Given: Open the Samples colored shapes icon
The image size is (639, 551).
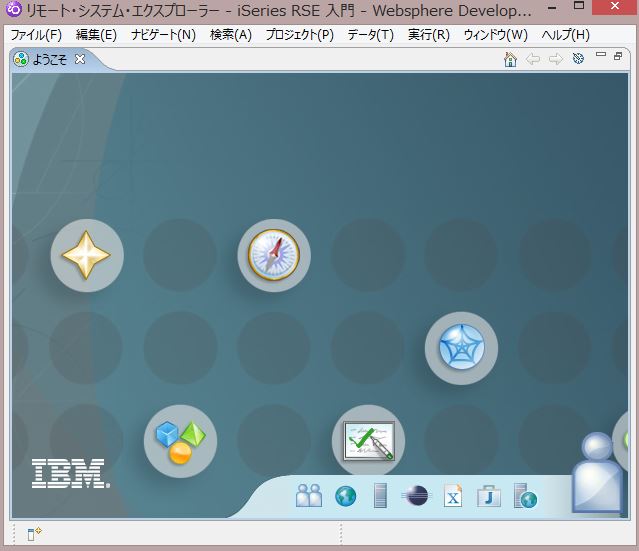Looking at the screenshot, I should click(181, 441).
